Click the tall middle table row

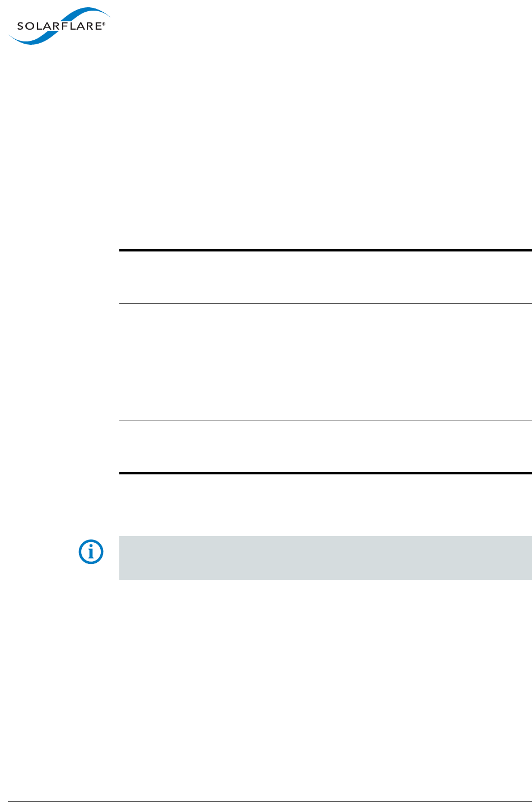[325, 362]
